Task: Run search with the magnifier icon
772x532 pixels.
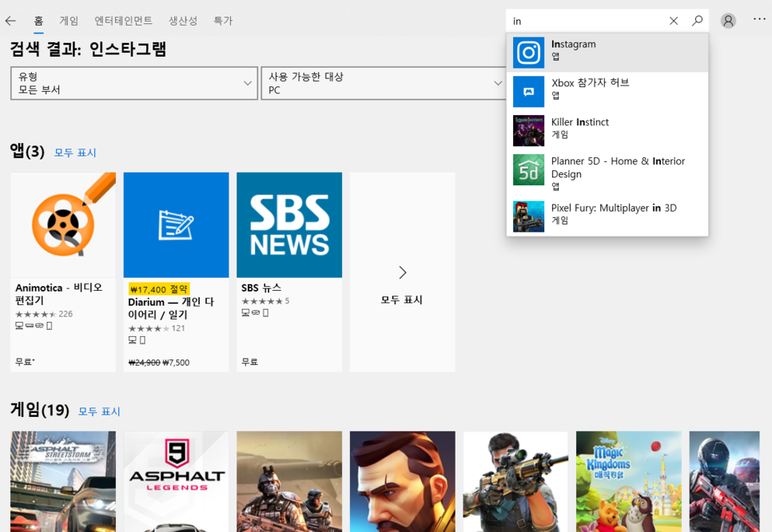Action: (x=697, y=21)
